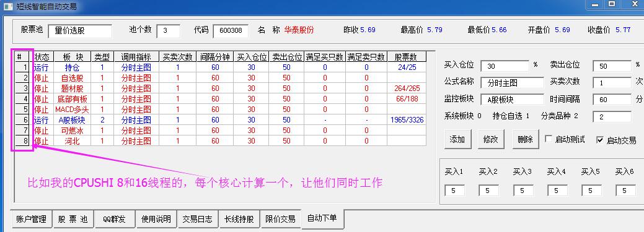
Task: Click the 时间间隔 input field
Action: point(612,100)
